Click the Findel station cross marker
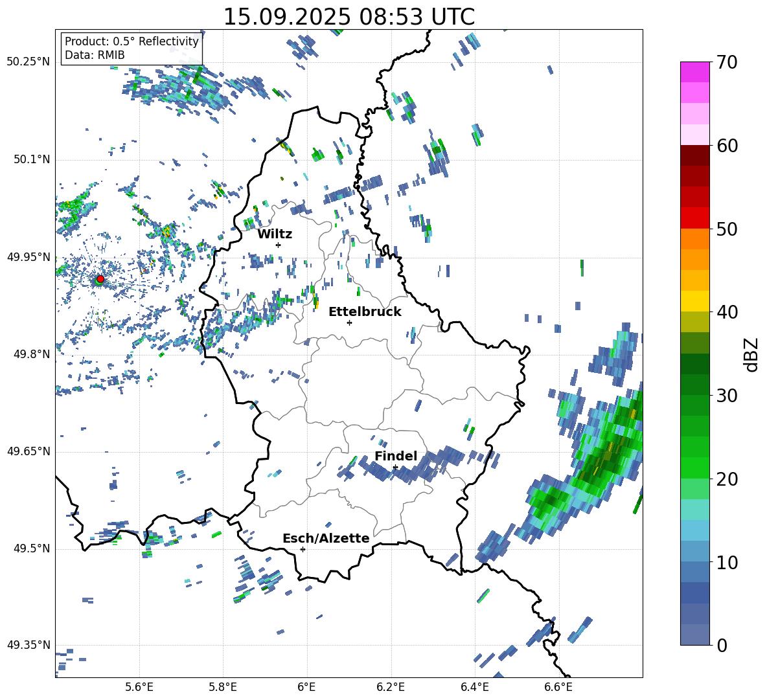Screen dimensions: 767x700 click(x=395, y=468)
